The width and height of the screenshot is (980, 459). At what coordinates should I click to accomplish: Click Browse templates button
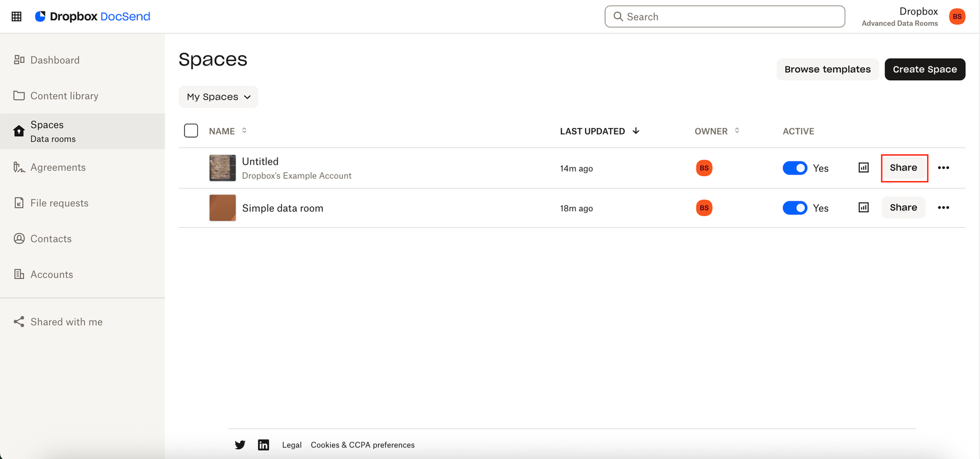coord(827,69)
